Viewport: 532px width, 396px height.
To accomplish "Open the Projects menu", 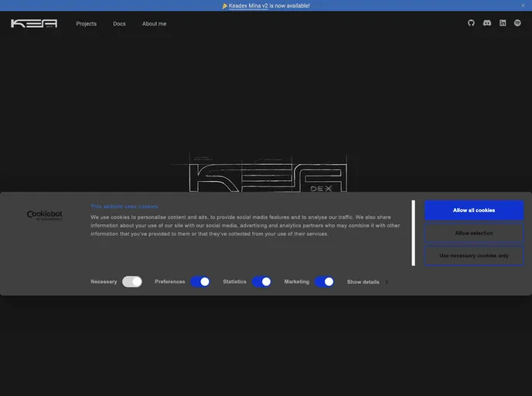I will (x=86, y=24).
